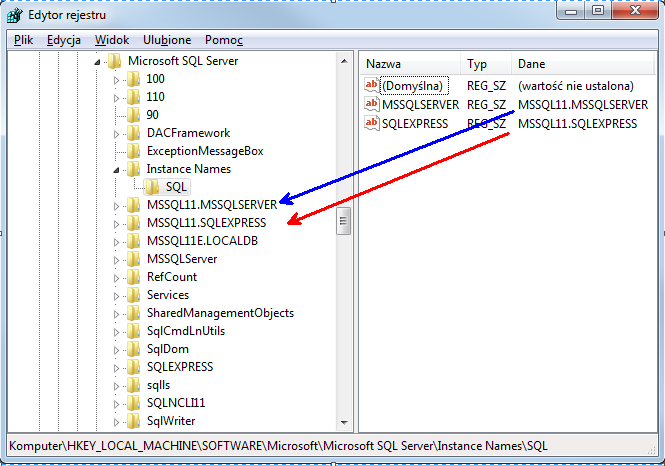Image resolution: width=665 pixels, height=466 pixels.
Task: Click the SharedManagementObjects folder icon
Action: tap(134, 313)
